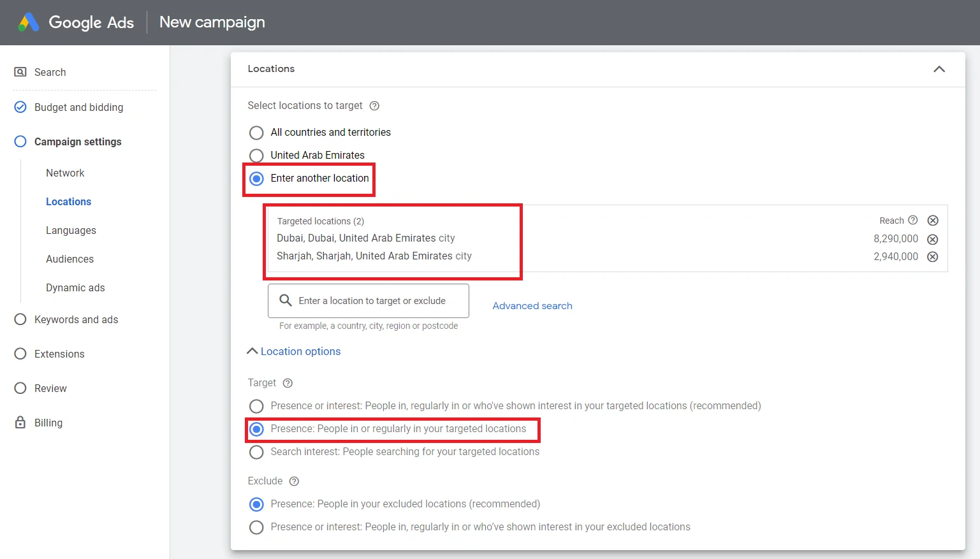The width and height of the screenshot is (980, 559).
Task: Click the New campaign title
Action: pos(212,22)
